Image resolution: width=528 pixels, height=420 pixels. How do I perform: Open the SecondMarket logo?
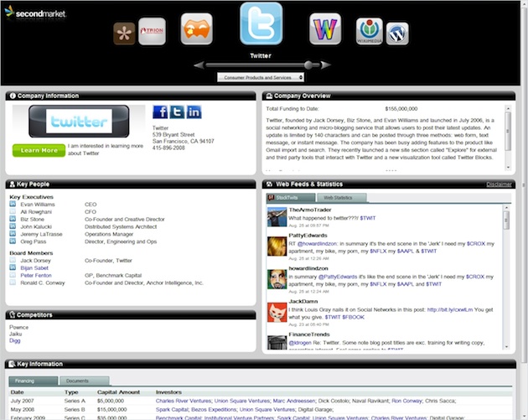pos(35,13)
